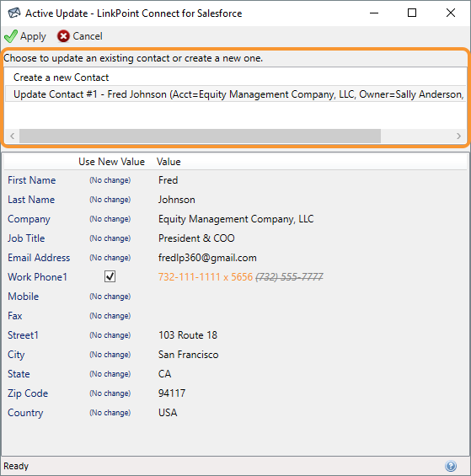Viewport: 471px width, 476px height.
Task: Open the help icon in status bar
Action: click(x=451, y=466)
